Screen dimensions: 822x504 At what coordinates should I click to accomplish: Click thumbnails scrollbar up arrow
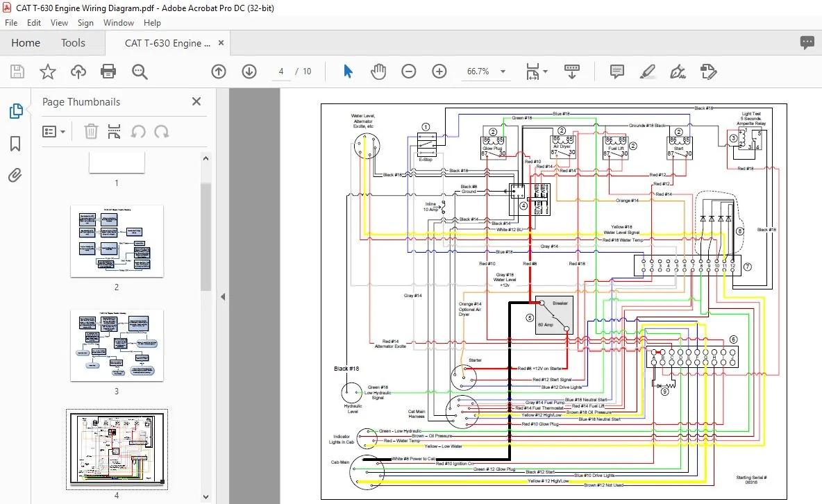coord(205,158)
